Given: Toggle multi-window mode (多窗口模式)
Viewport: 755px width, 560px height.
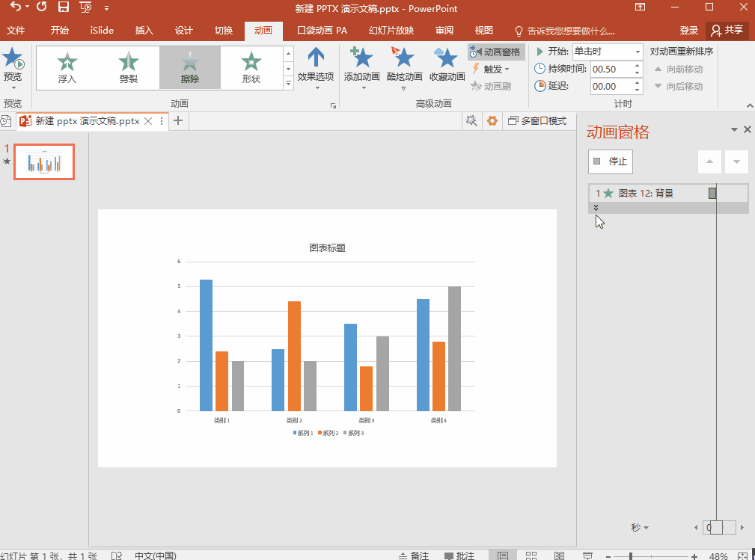Looking at the screenshot, I should coord(537,121).
